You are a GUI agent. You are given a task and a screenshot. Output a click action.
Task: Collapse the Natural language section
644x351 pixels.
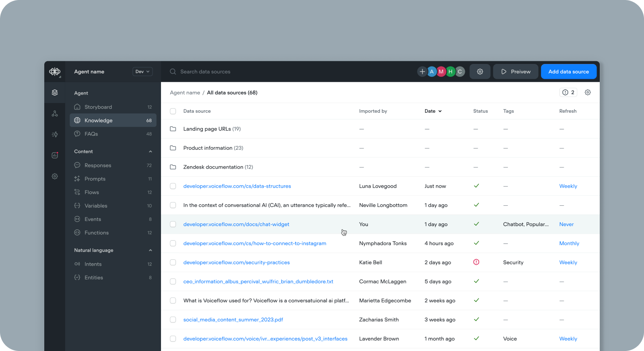point(151,250)
